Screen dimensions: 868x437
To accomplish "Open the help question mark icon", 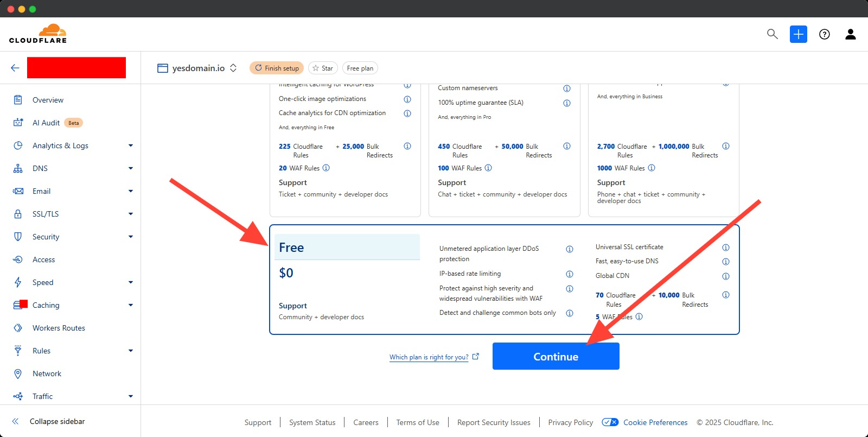I will [825, 34].
